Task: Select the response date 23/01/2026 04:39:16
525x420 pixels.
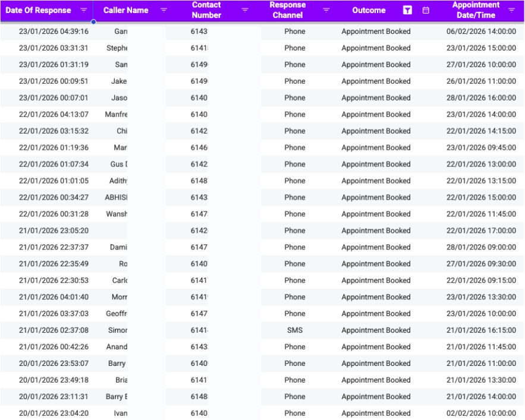Action: click(54, 31)
